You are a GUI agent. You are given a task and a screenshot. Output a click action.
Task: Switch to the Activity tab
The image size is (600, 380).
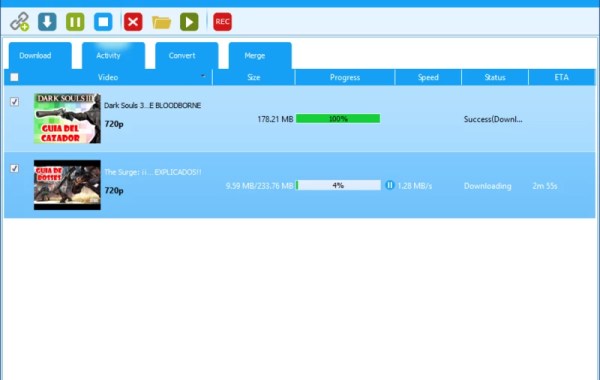point(114,55)
